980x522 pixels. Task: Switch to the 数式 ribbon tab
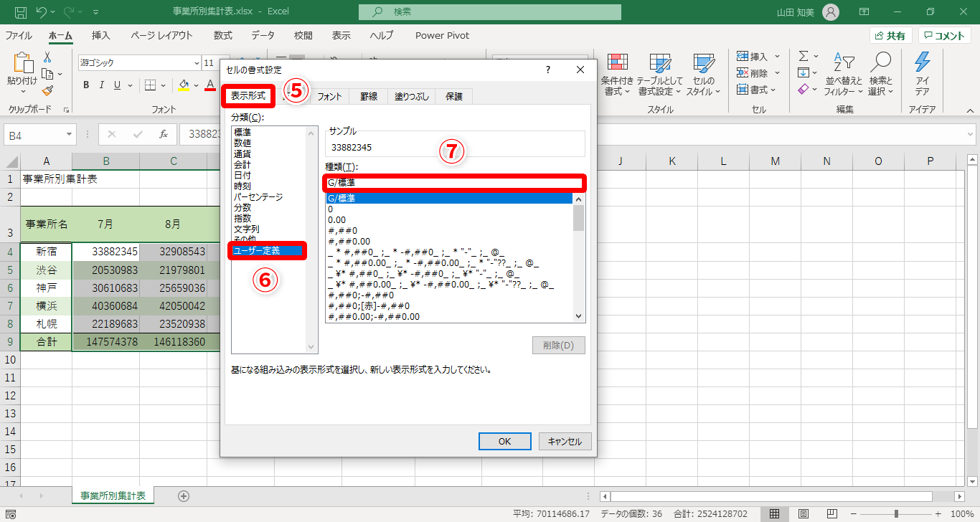(223, 36)
